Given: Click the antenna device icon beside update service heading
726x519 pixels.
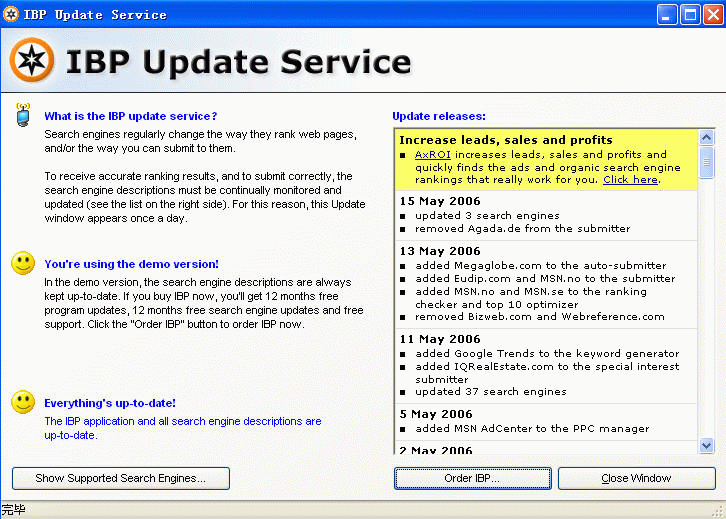Looking at the screenshot, I should pos(23,115).
